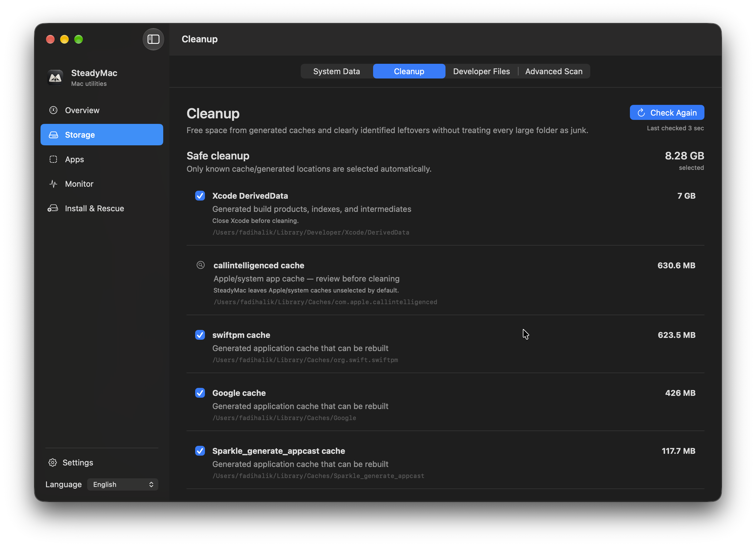Click the Apps dashed-square icon
Viewport: 756px width, 547px height.
(x=53, y=159)
